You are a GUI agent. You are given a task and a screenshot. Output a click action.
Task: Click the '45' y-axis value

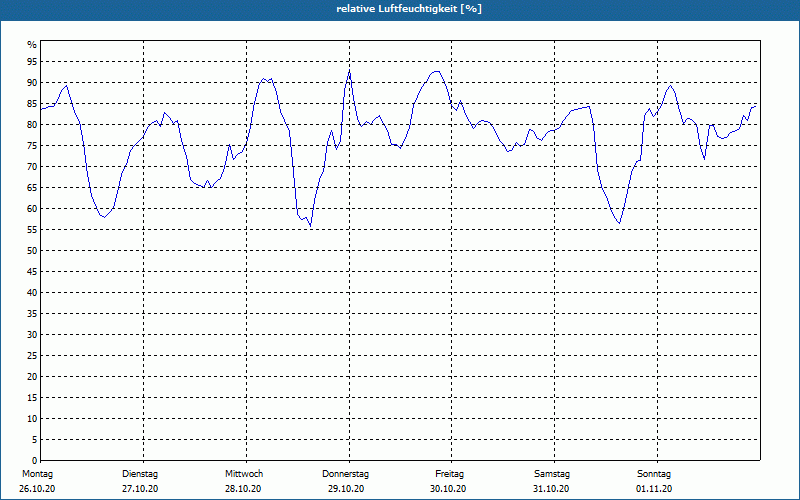pyautogui.click(x=32, y=271)
